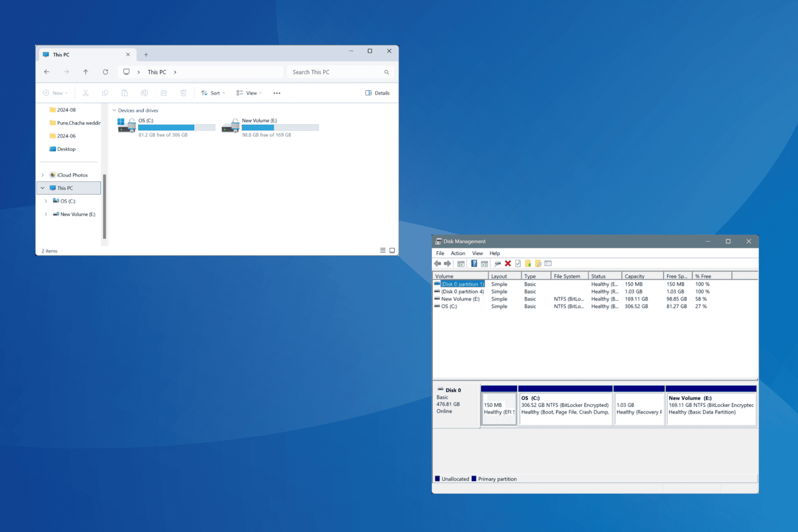Click the view settings icon in Disk Management toolbar
Image resolution: width=798 pixels, height=532 pixels.
(x=548, y=263)
